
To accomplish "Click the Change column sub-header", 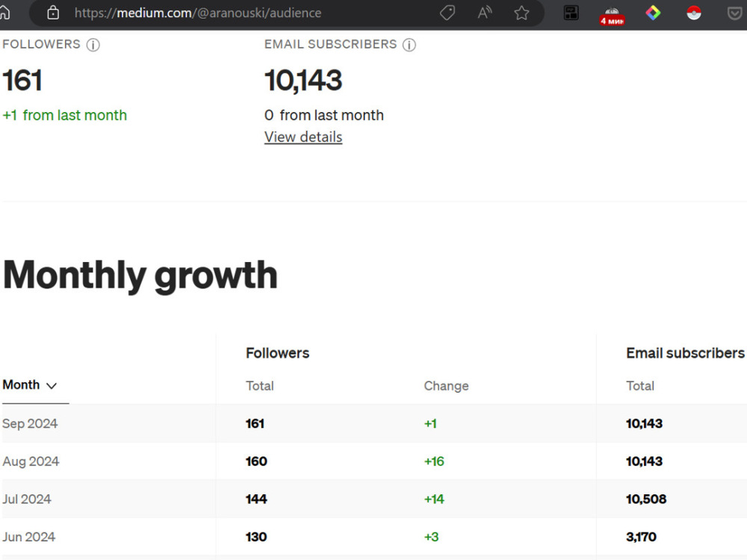I will coord(447,386).
